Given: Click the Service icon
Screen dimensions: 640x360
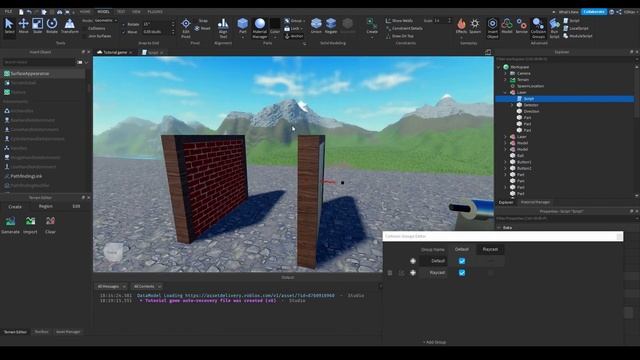Looking at the screenshot, I should tap(521, 26).
